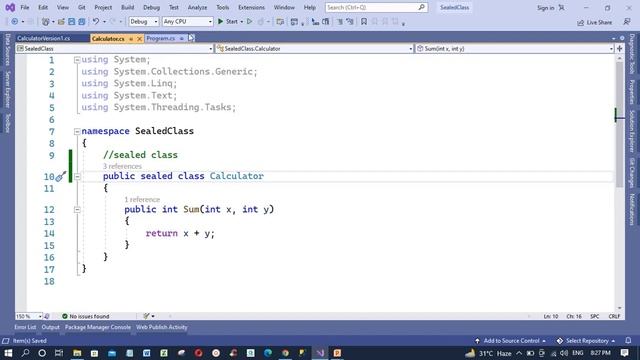Image resolution: width=640 pixels, height=360 pixels.
Task: Open the Debug menu
Action: [x=151, y=7]
